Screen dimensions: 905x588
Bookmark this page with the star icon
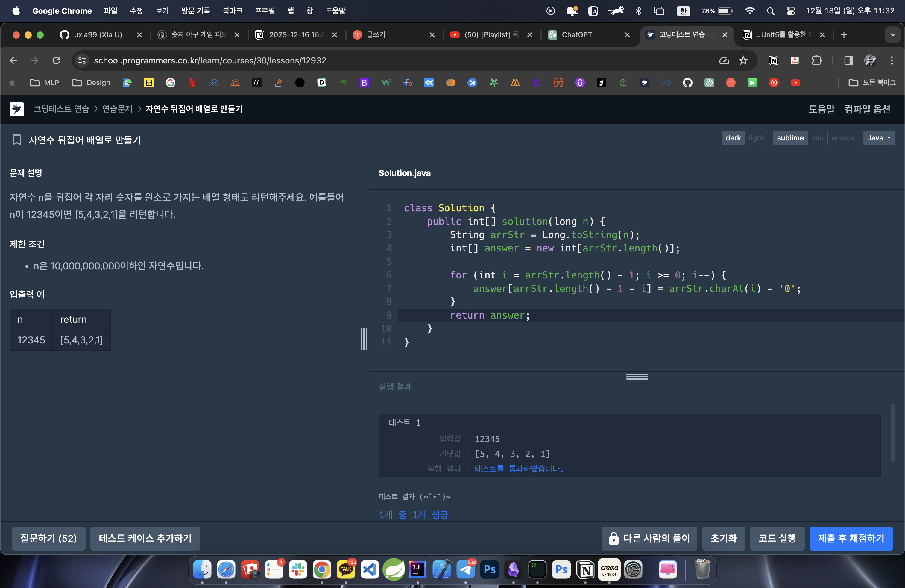(743, 60)
